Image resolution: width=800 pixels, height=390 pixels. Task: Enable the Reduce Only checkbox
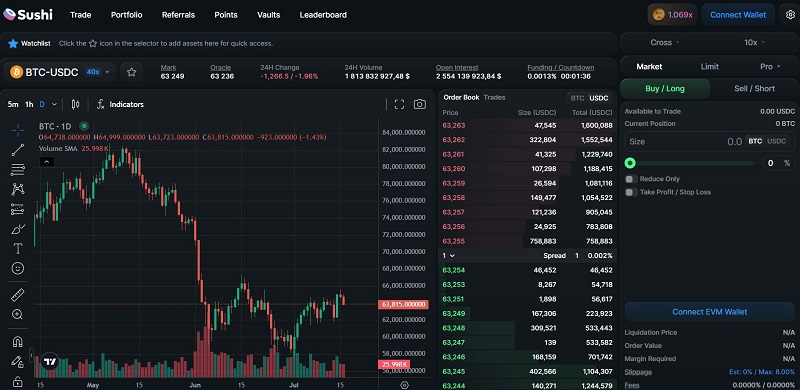pyautogui.click(x=632, y=179)
